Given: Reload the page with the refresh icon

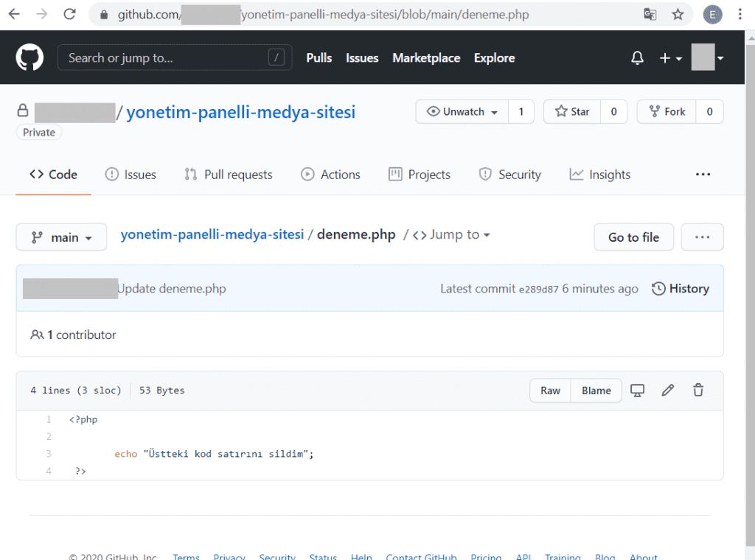Looking at the screenshot, I should [x=69, y=14].
